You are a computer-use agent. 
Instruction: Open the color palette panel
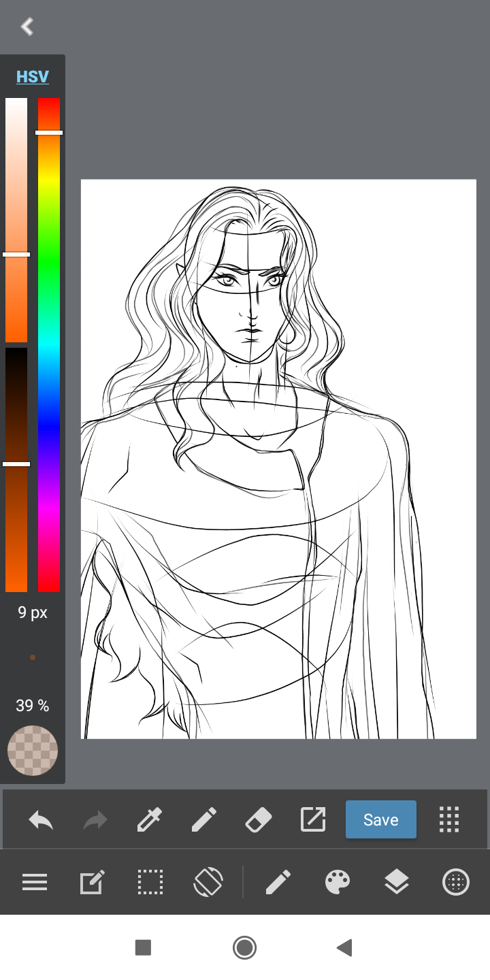(338, 883)
